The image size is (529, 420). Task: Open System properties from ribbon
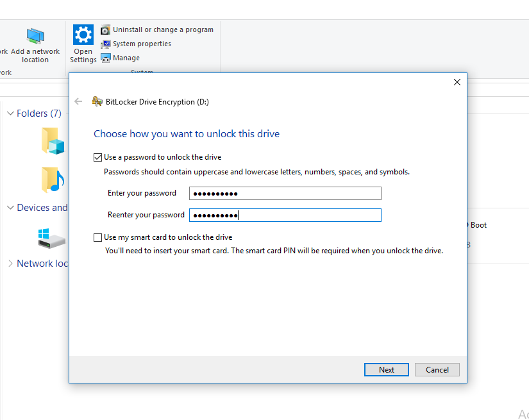tap(136, 44)
